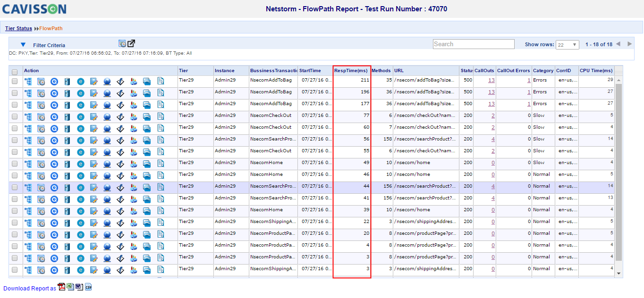Click the globe icon in the 177 ms row
Viewport: 644px width, 298px height.
point(107,105)
